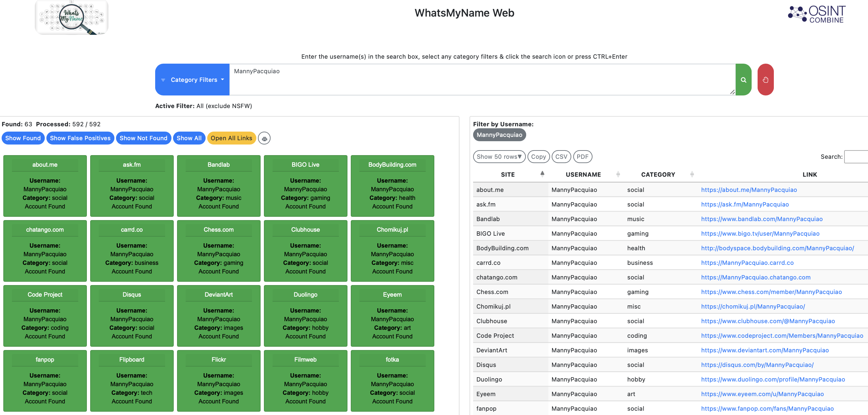Export the table as PDF
Image resolution: width=868 pixels, height=415 pixels.
coord(582,157)
